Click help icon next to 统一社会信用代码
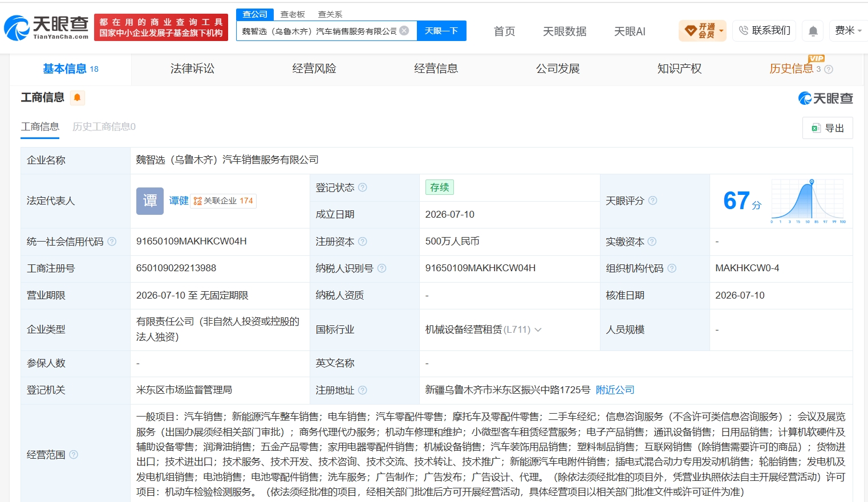 point(112,242)
